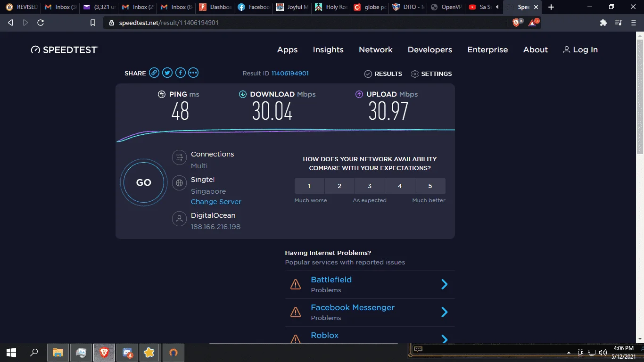644x362 pixels.
Task: Open the RESULTS page
Action: (x=383, y=74)
